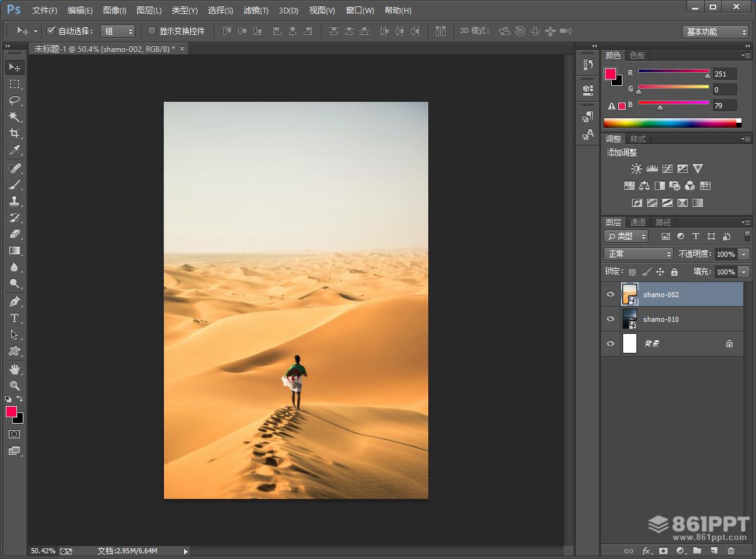Image resolution: width=756 pixels, height=559 pixels.
Task: Select the Lasso tool
Action: tap(15, 101)
